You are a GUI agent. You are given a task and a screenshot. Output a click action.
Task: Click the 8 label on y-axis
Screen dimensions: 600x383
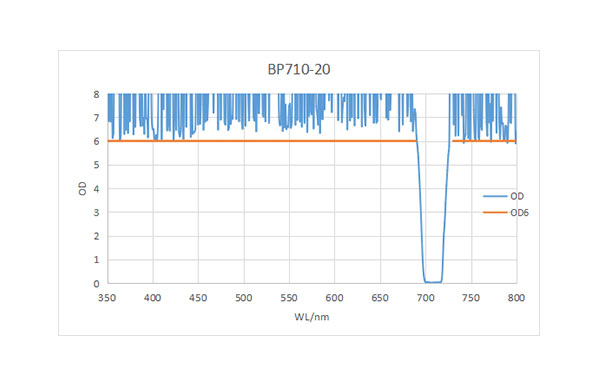click(x=96, y=94)
